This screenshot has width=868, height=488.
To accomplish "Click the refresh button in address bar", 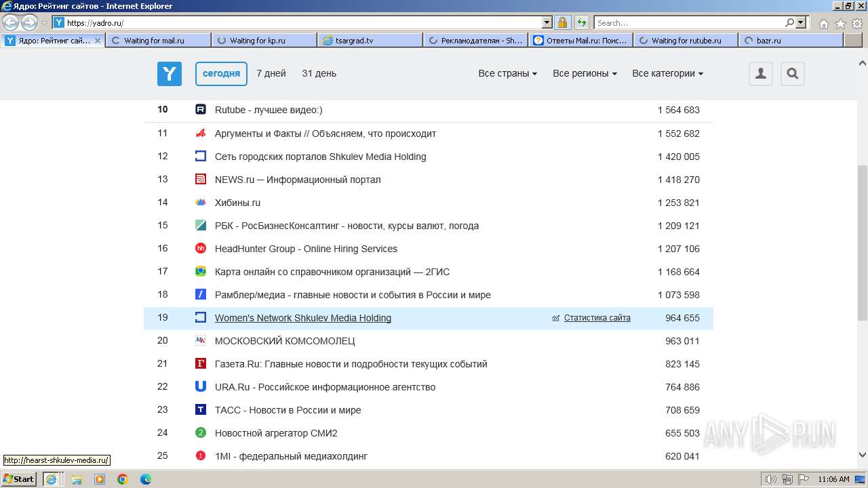I will click(x=582, y=23).
